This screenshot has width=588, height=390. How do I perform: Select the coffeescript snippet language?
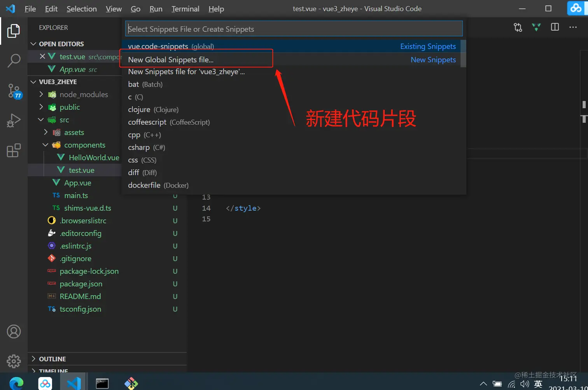tap(291, 122)
